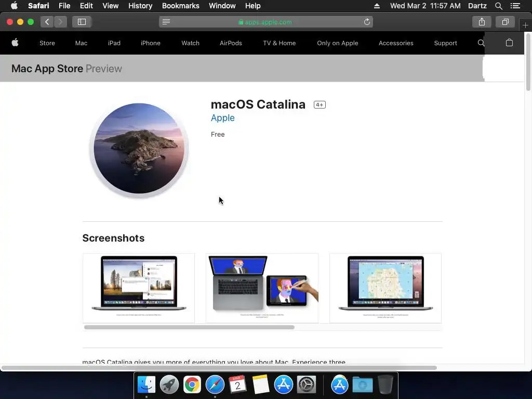Open Calendar icon in the Dock
This screenshot has height=399, width=532.
coord(237,384)
